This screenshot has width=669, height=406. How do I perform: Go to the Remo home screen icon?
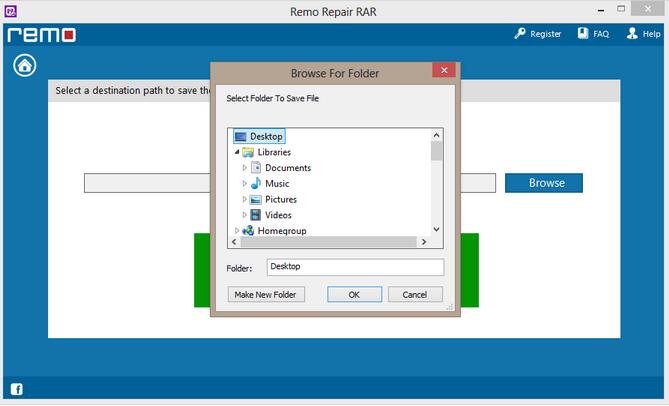[25, 65]
